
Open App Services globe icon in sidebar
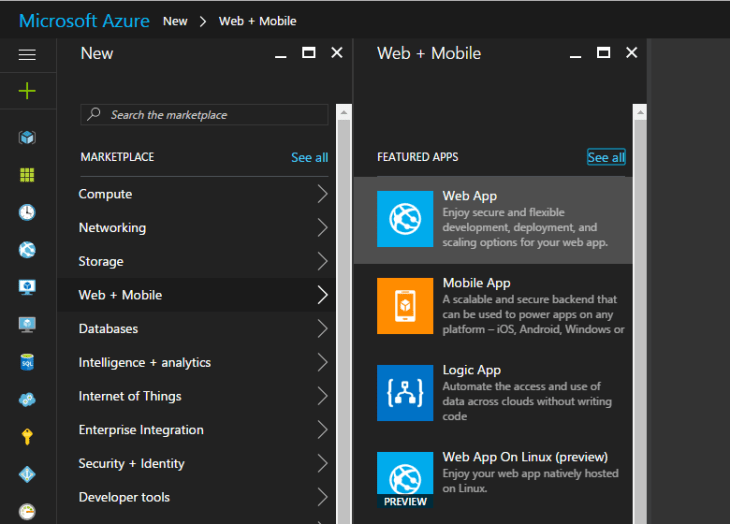27,250
